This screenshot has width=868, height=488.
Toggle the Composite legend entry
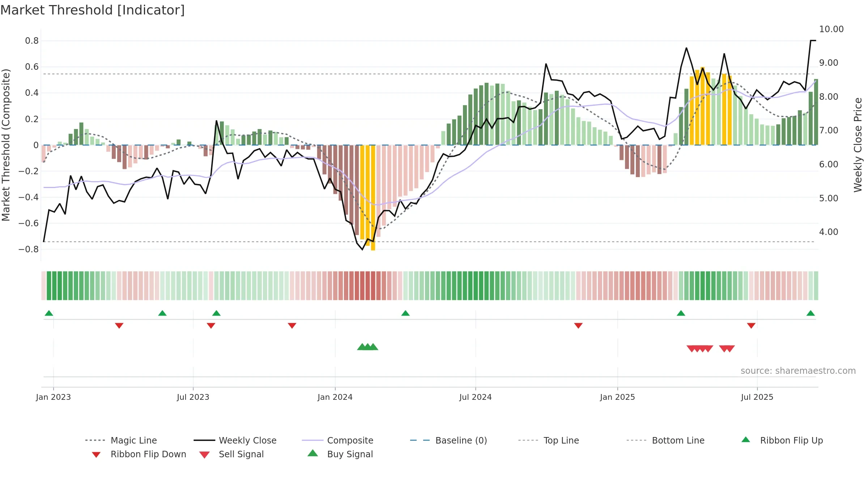click(x=337, y=440)
